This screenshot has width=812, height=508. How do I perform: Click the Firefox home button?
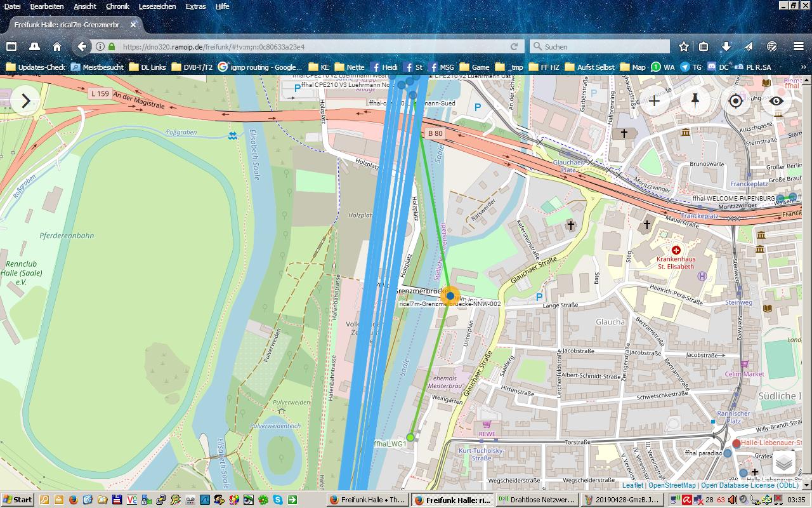57,46
